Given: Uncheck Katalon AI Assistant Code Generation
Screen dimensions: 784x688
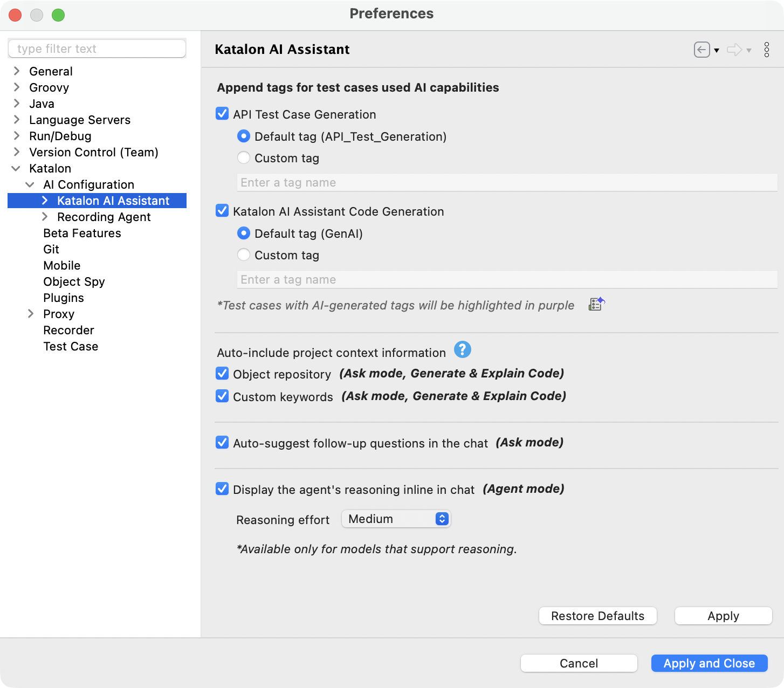Looking at the screenshot, I should point(222,211).
